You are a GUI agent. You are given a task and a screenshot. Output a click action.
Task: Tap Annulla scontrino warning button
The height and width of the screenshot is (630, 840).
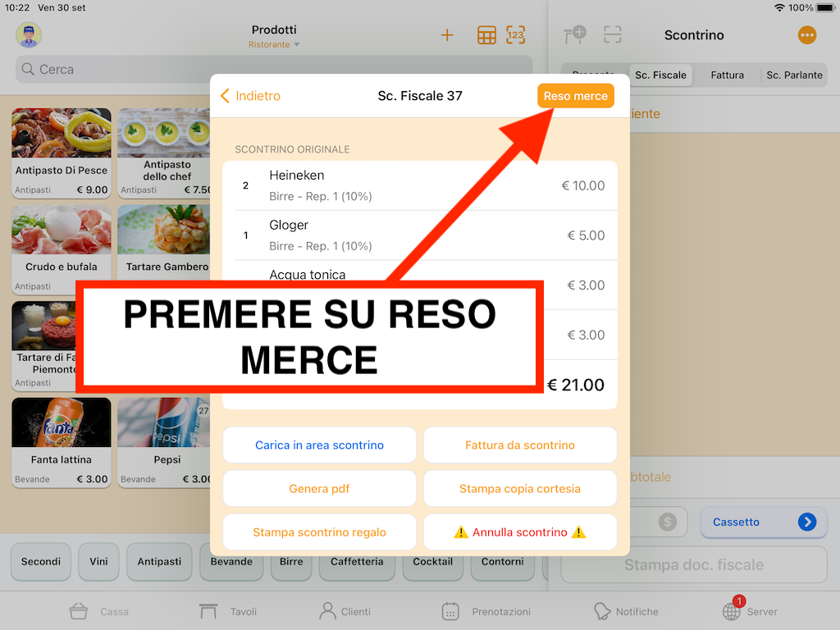click(x=519, y=532)
